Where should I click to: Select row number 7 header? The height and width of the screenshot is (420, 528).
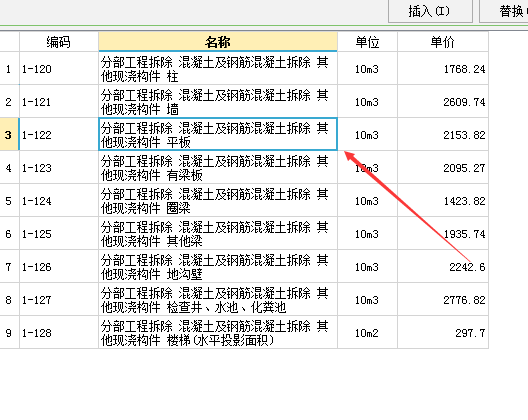(9, 266)
